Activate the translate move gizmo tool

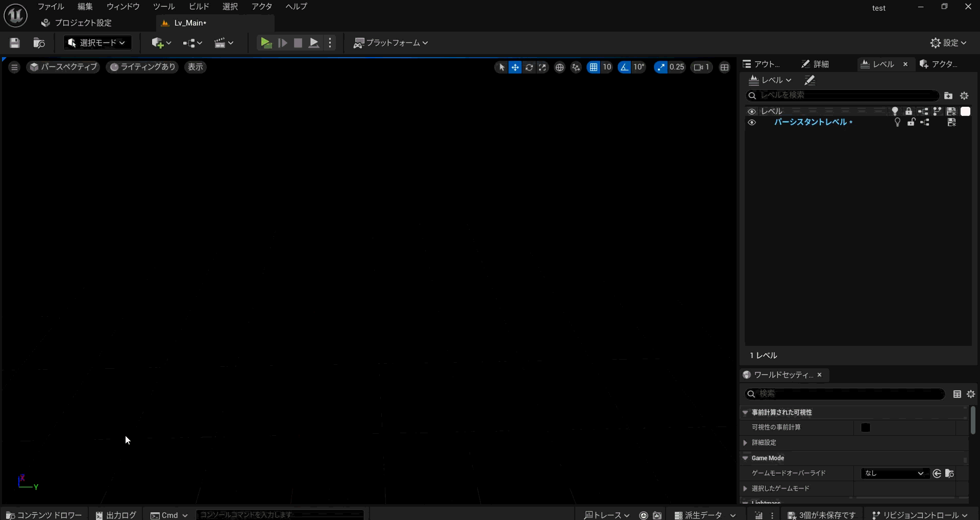pyautogui.click(x=515, y=67)
